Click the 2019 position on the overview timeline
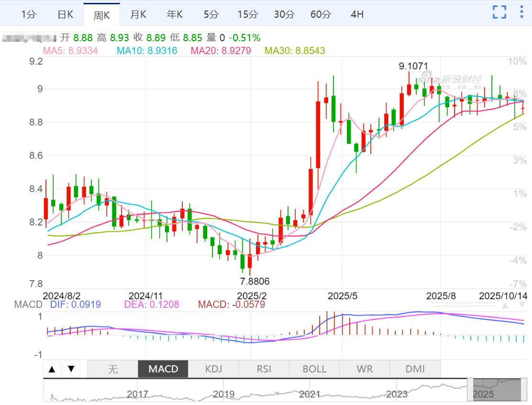Image resolution: width=532 pixels, height=405 pixels. pos(224,394)
